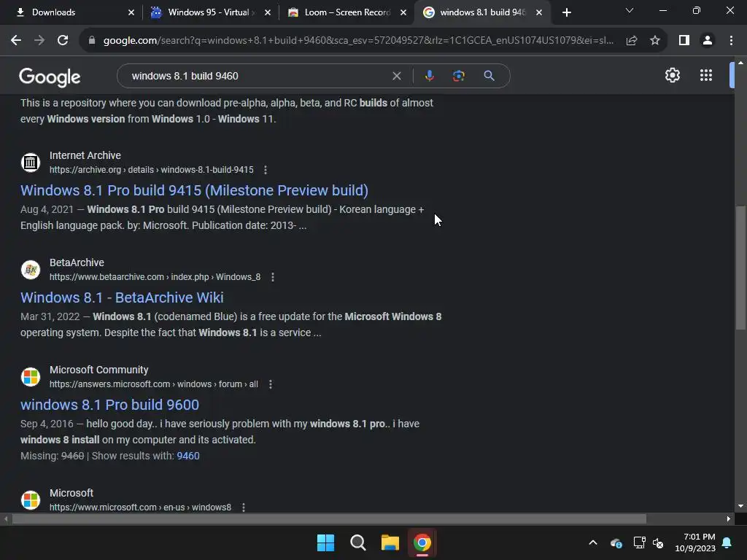Click the betaarchive.com breadcrumb URL

(x=155, y=277)
